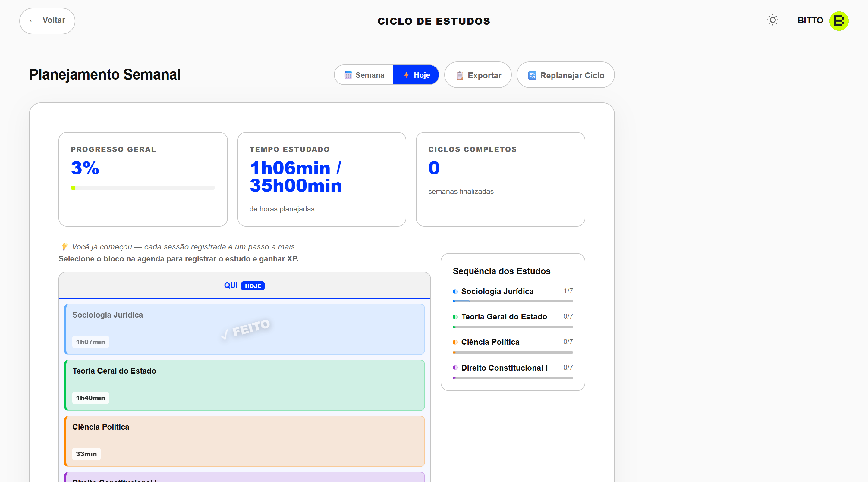Click the clipboard icon in Exportar

point(460,75)
